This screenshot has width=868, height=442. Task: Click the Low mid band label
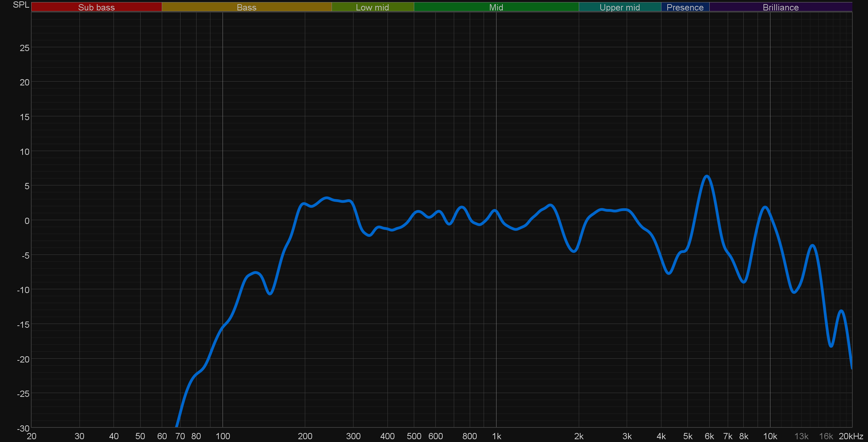point(372,7)
